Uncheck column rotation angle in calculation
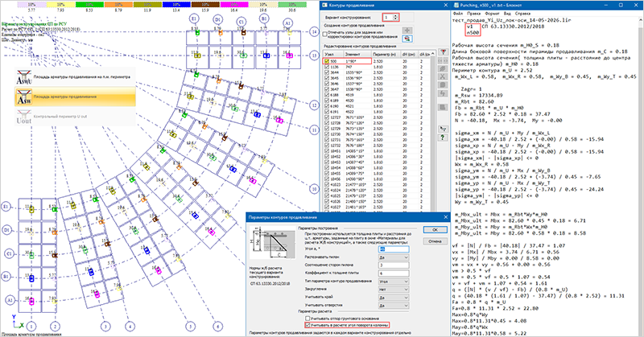 [x=308, y=325]
